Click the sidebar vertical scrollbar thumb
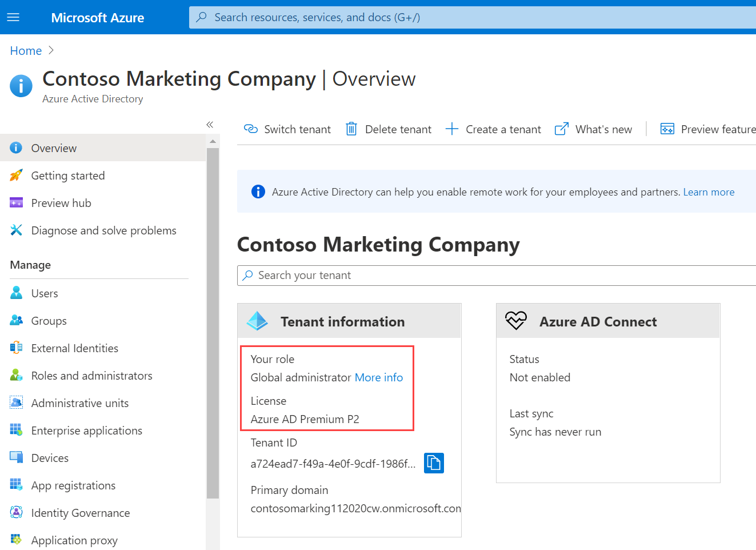Image resolution: width=756 pixels, height=550 pixels. (x=213, y=323)
